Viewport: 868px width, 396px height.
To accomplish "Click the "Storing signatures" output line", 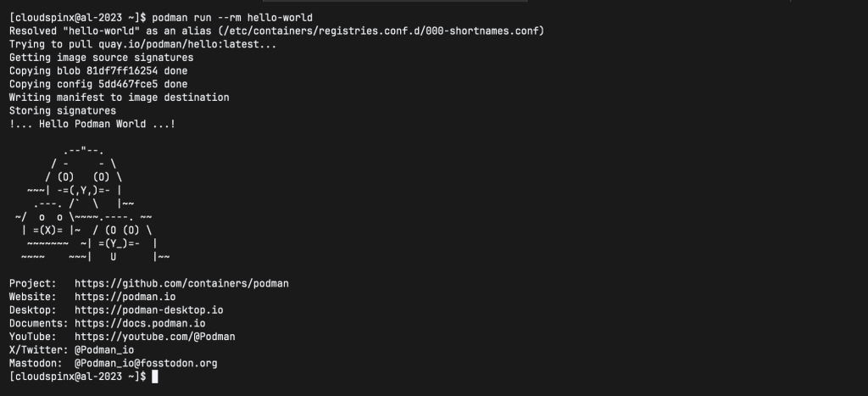I will [63, 110].
